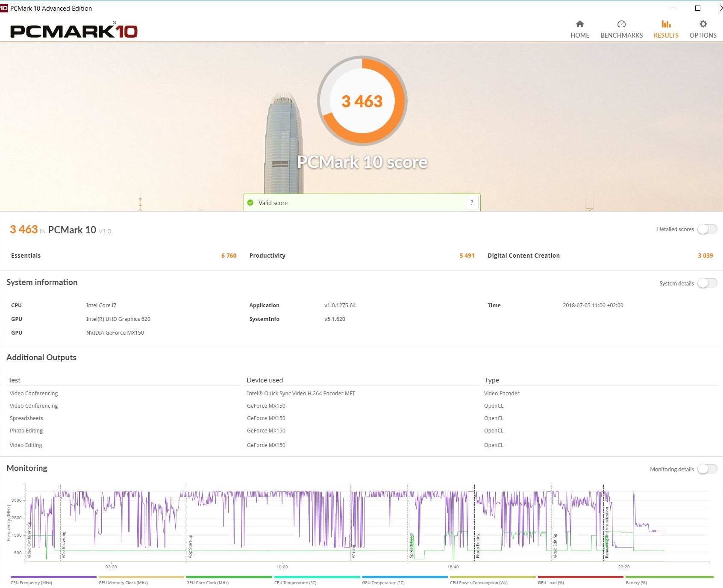
Task: Click the PCMark 10 title bar app icon
Action: point(4,8)
